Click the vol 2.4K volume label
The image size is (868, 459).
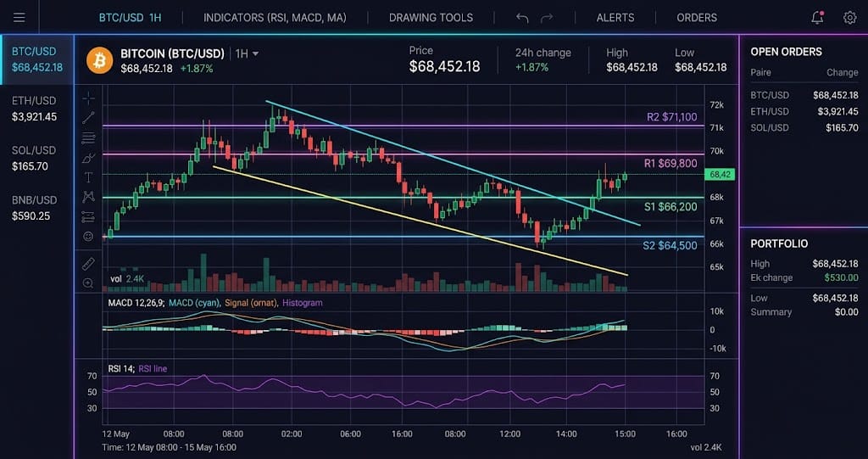click(127, 279)
